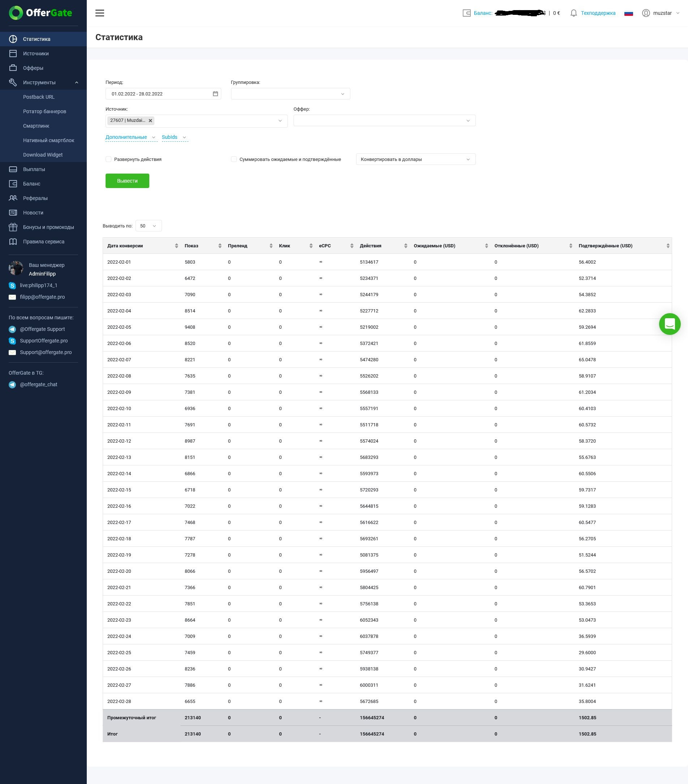Open Статистика in sidebar
This screenshot has width=688, height=784.
click(43, 39)
